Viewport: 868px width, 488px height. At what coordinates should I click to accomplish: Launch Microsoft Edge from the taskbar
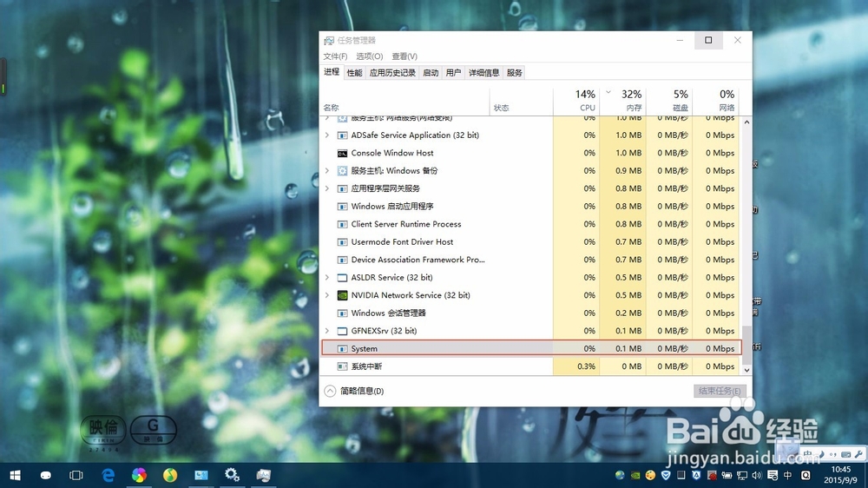click(x=108, y=475)
